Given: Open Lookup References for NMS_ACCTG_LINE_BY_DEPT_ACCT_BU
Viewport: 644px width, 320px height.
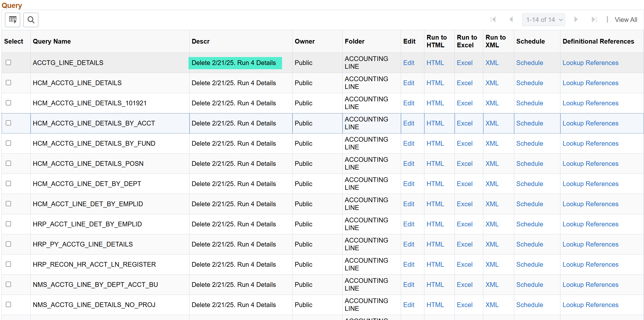Looking at the screenshot, I should [590, 285].
